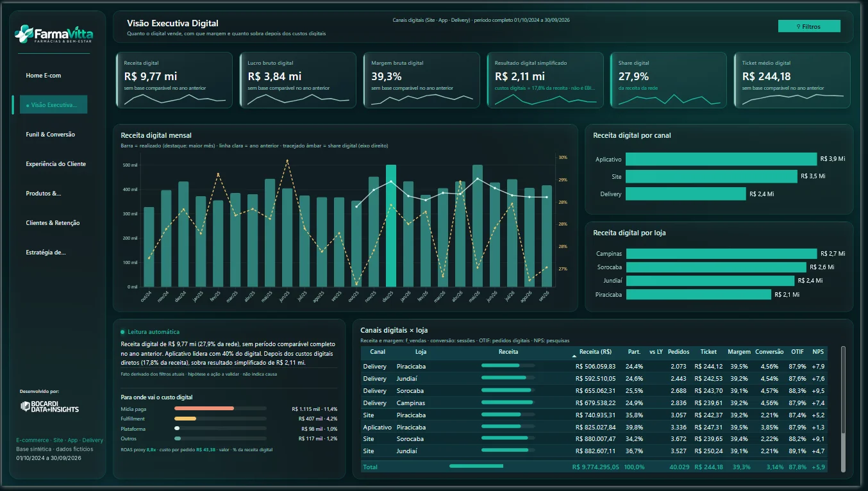
Task: Sort by the OTIF column header
Action: (x=797, y=352)
